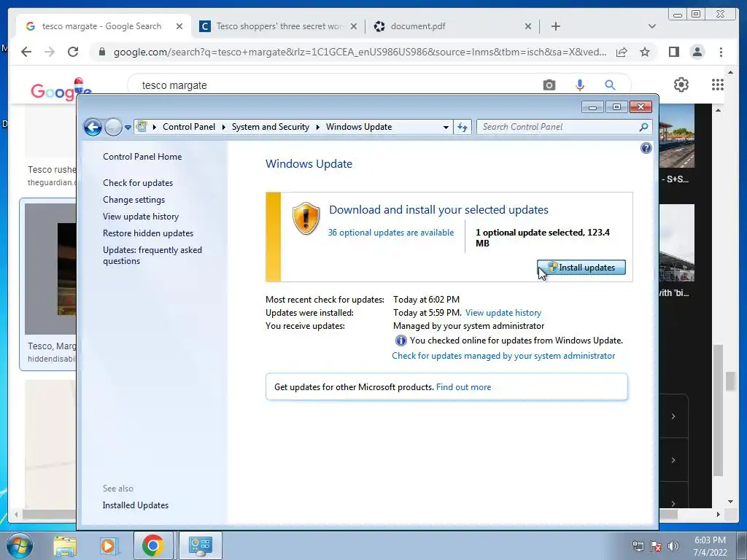Click Share this page icon in Chrome
The height and width of the screenshot is (560, 747).
point(622,52)
